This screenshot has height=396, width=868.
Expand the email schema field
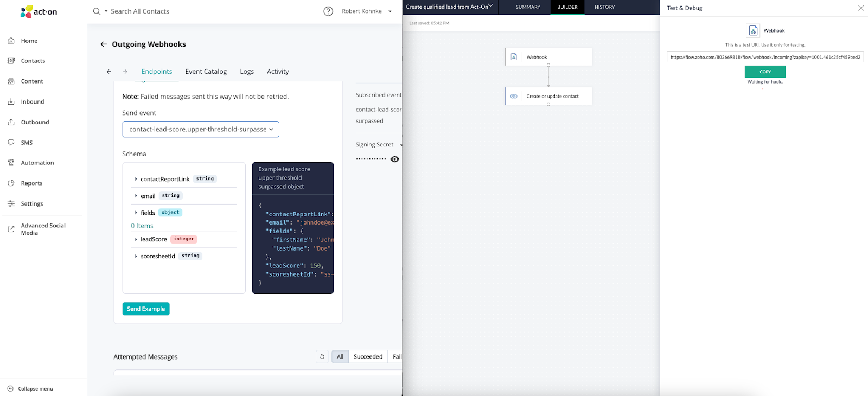pos(136,196)
